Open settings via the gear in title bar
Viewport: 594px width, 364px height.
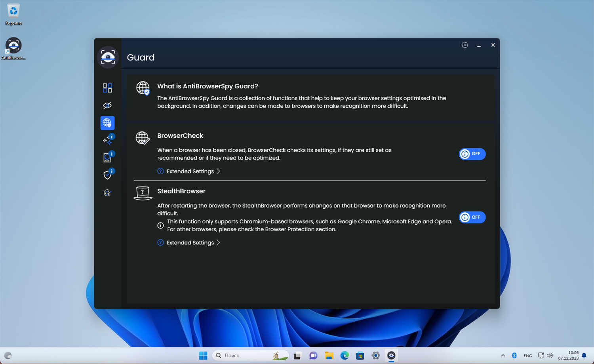[x=465, y=45]
